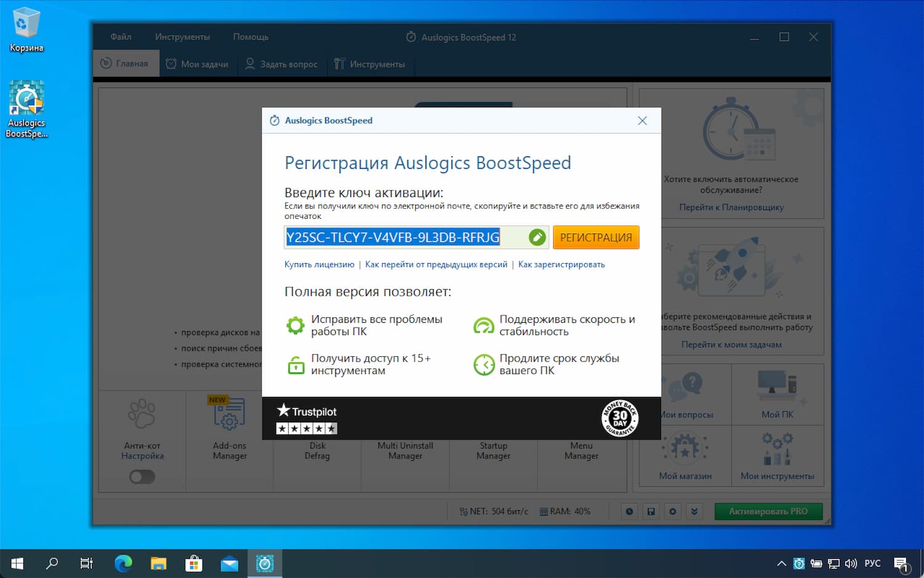Image resolution: width=924 pixels, height=578 pixels.
Task: Show hidden tray icons chevron
Action: [x=781, y=563]
